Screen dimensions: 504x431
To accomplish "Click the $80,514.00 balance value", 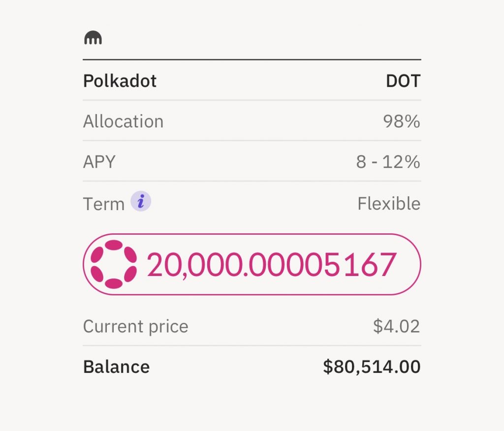I will click(x=372, y=367).
